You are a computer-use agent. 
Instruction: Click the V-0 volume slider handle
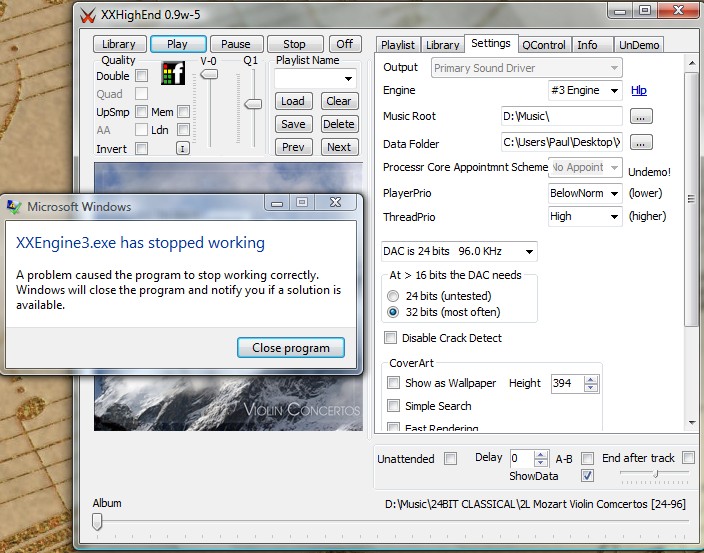click(209, 74)
